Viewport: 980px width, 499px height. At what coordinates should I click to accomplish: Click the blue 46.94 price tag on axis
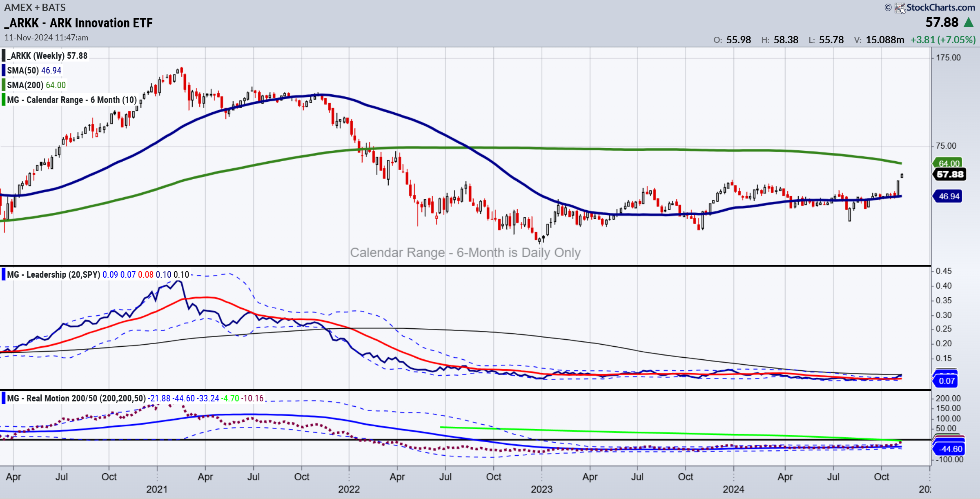(x=948, y=196)
